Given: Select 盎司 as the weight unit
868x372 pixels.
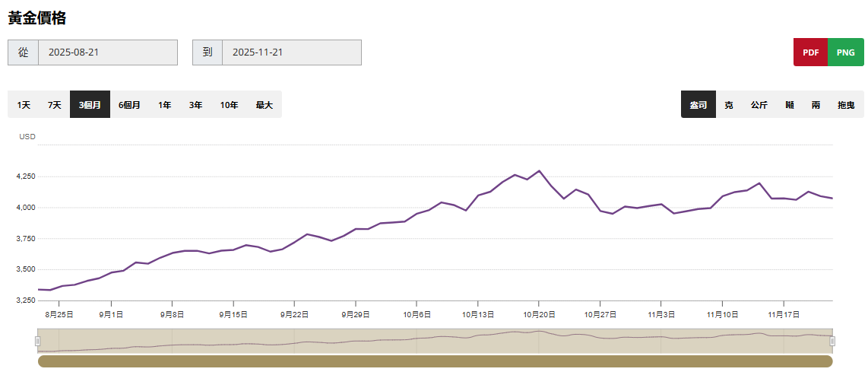Looking at the screenshot, I should pos(698,105).
